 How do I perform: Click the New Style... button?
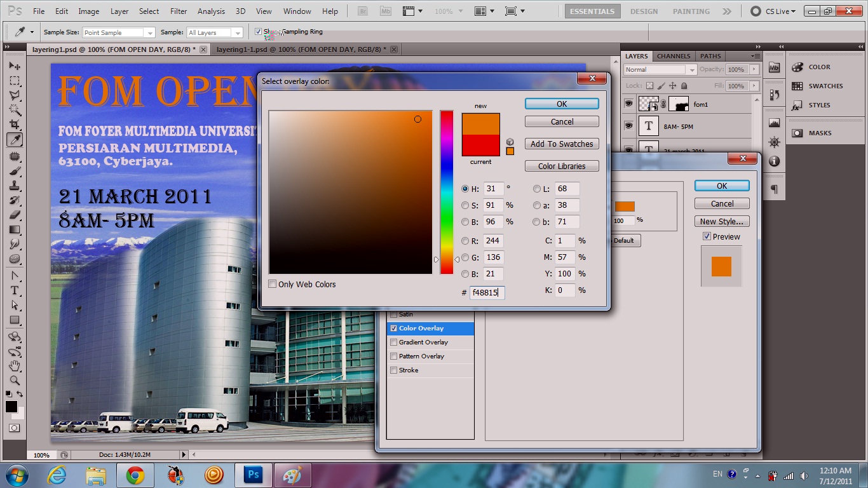tap(722, 221)
